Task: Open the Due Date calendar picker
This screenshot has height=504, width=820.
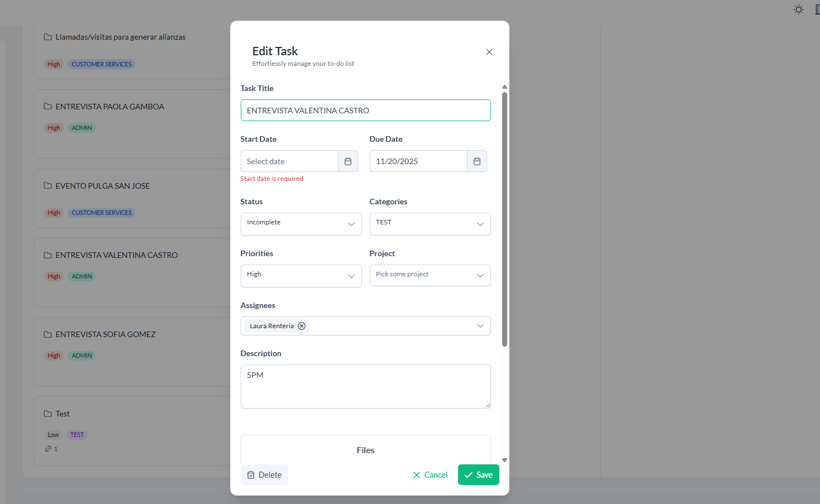Action: point(476,161)
